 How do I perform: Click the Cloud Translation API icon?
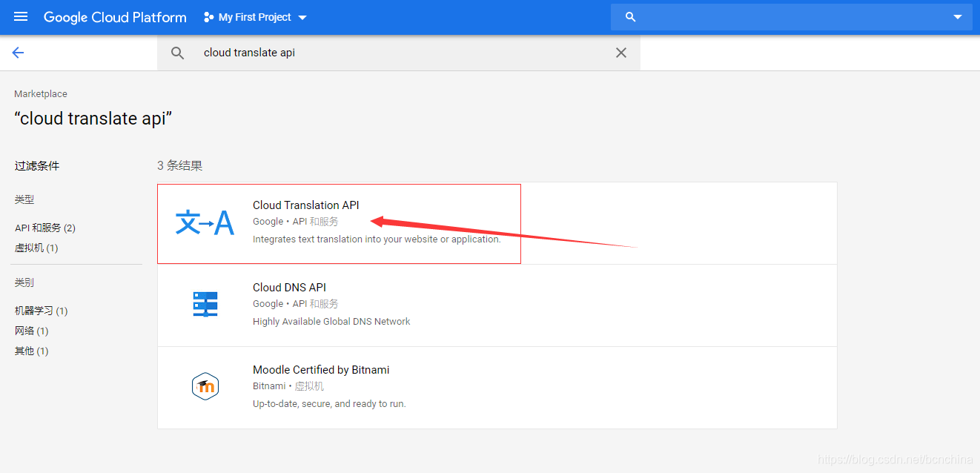coord(205,222)
